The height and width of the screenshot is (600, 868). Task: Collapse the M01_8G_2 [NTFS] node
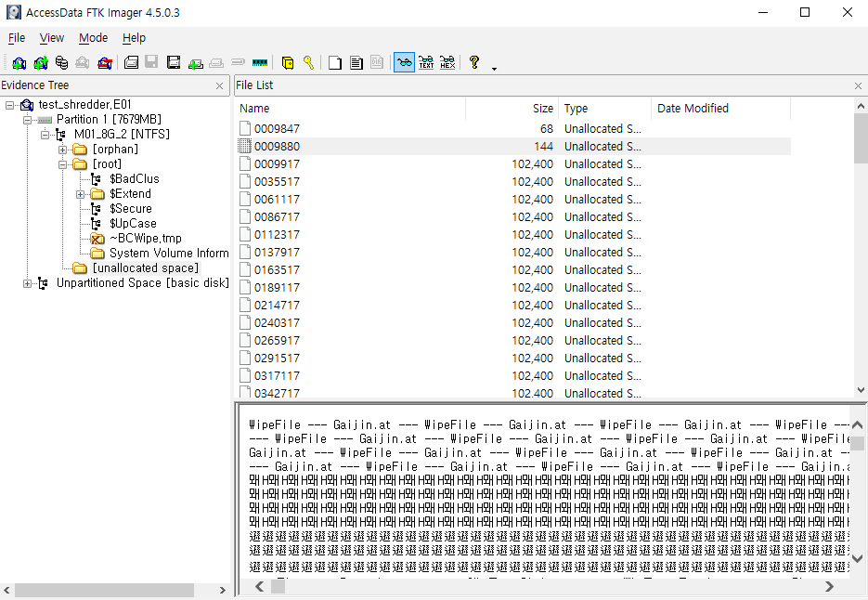click(45, 135)
